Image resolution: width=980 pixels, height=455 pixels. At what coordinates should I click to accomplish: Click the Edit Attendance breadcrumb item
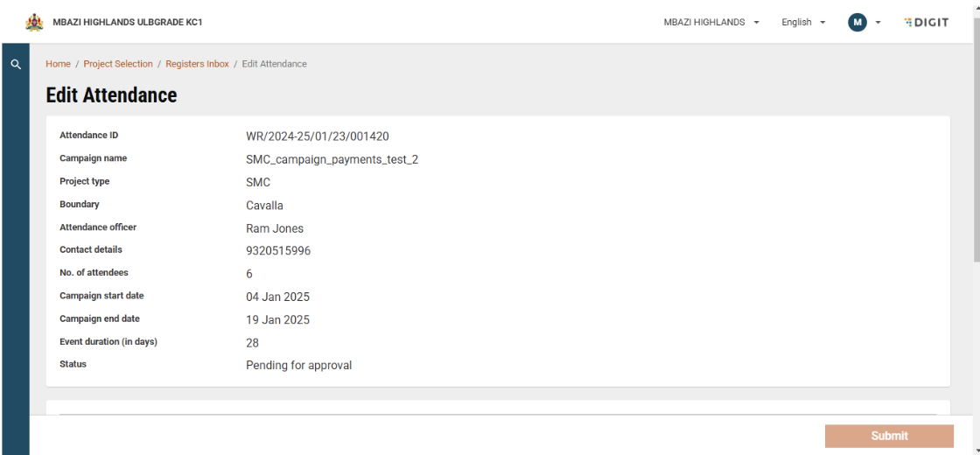(274, 64)
